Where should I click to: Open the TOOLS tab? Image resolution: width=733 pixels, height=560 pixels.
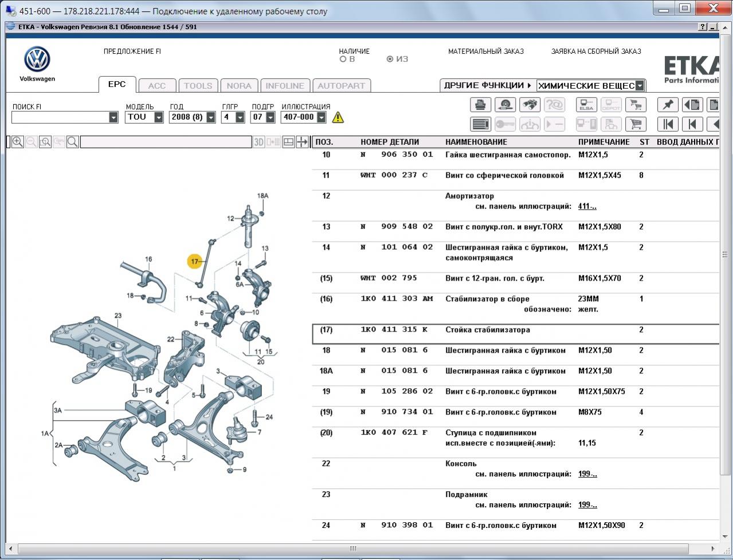[x=198, y=86]
